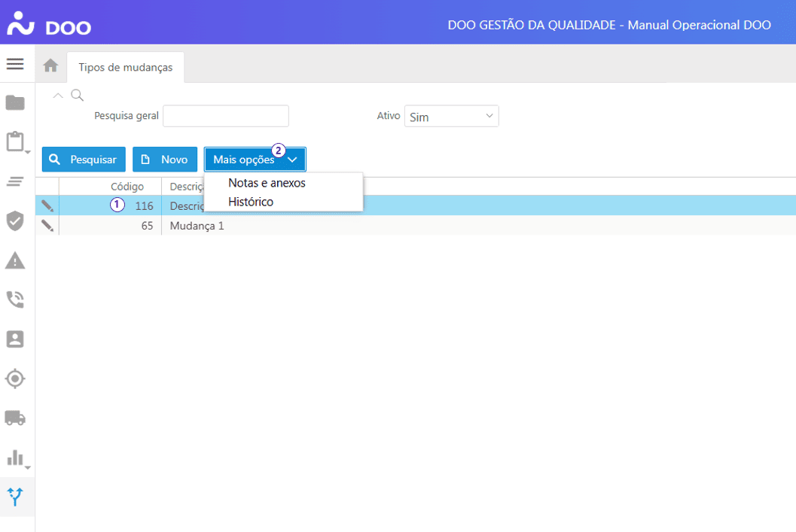Collapse the search filter panel chevron
Screen dimensions: 796x532
tap(58, 96)
